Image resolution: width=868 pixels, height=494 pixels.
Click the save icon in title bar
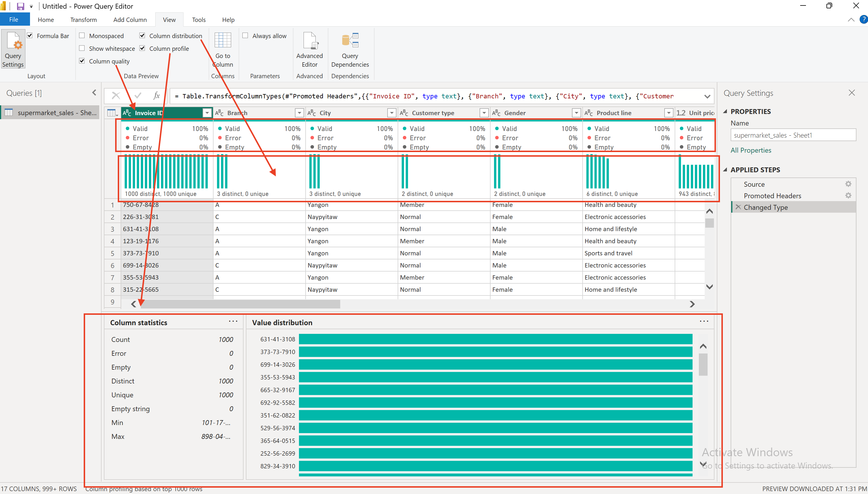pyautogui.click(x=20, y=6)
